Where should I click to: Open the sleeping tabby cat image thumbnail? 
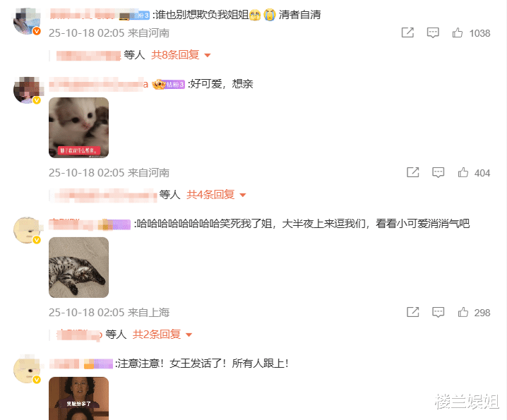78,268
